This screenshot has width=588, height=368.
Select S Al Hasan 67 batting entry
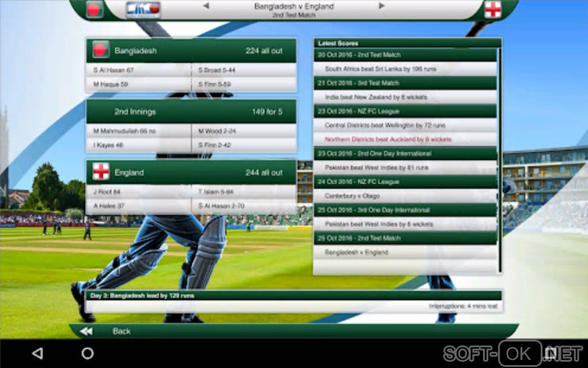click(x=139, y=70)
